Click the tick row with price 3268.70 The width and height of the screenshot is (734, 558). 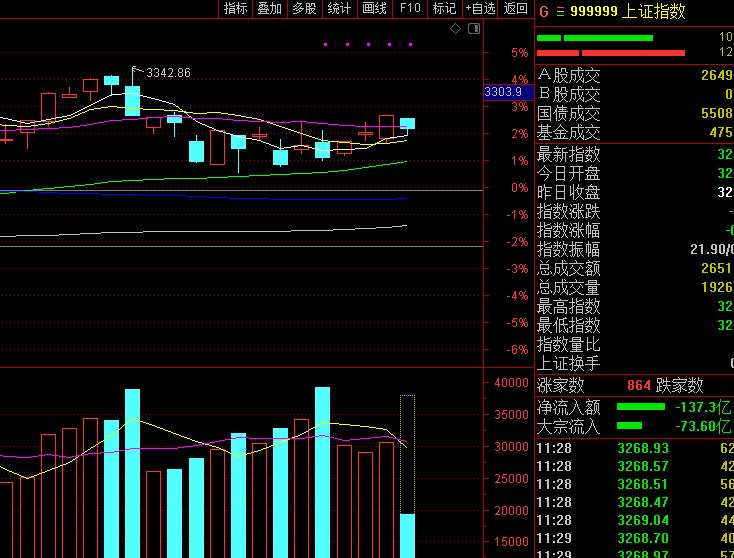[635, 538]
